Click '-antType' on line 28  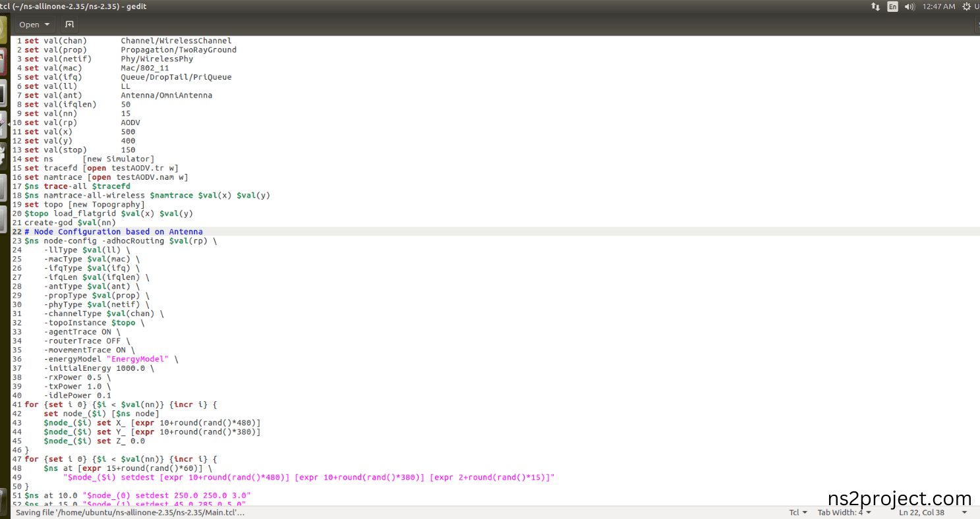tap(63, 287)
